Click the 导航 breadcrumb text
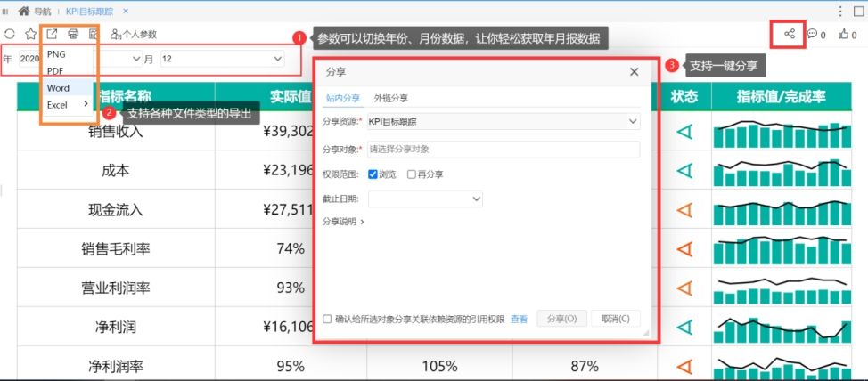This screenshot has height=381, width=868. (42, 11)
